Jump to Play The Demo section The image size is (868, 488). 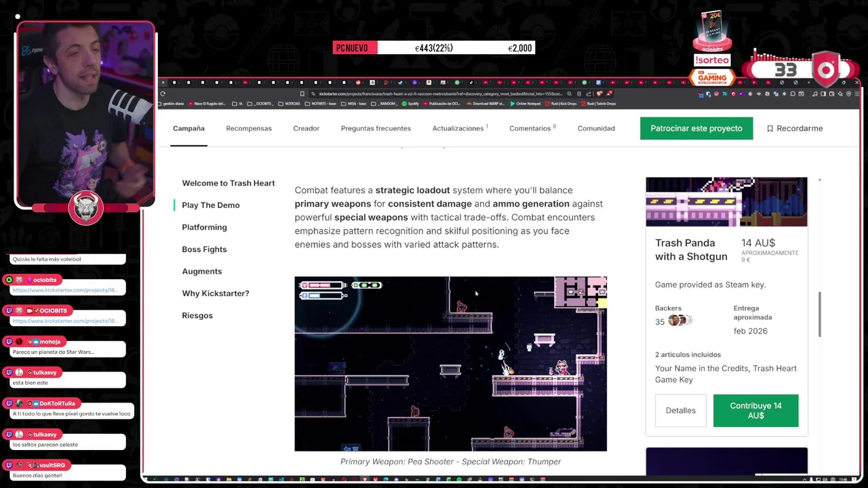coord(210,205)
